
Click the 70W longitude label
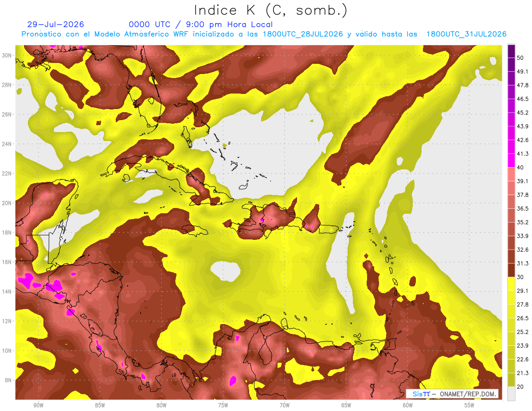[x=285, y=405]
